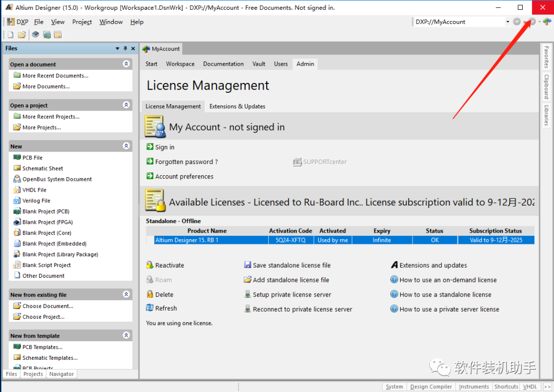This screenshot has width=554, height=392.
Task: Click the PCB File icon under New
Action: [x=17, y=157]
